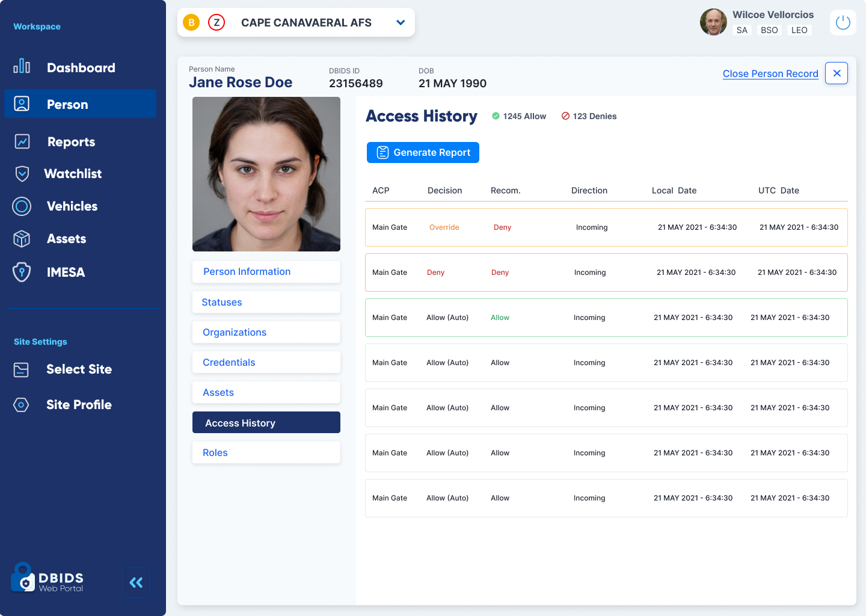This screenshot has width=866, height=616.
Task: Click the Dashboard bar chart icon
Action: pos(22,66)
